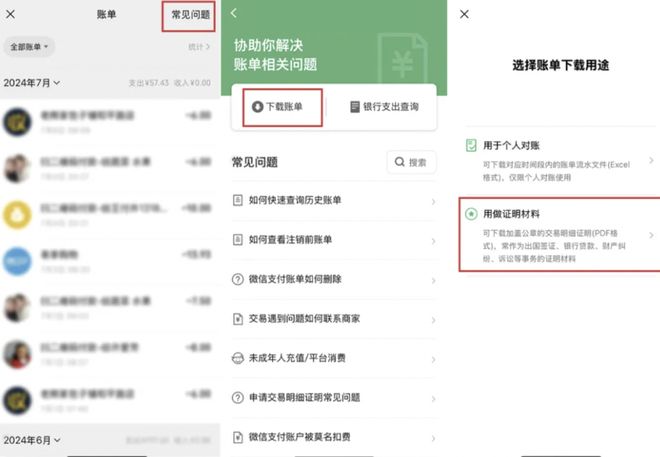Screen dimensions: 660x457
Task: Expand the 2024年7月 month selector
Action: (32, 83)
